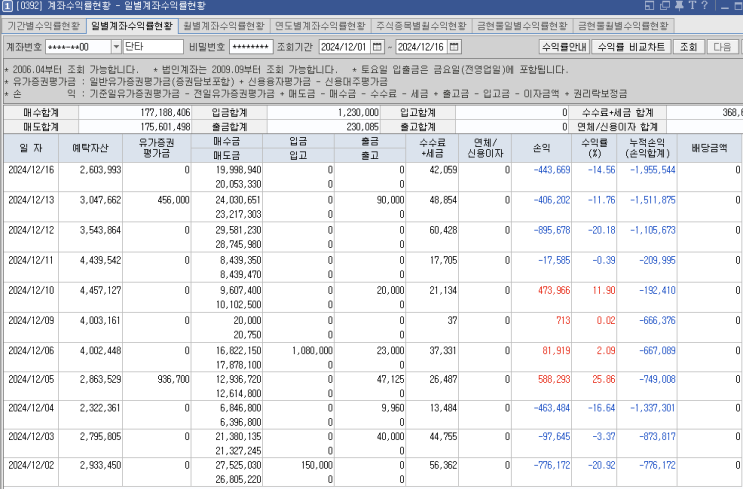This screenshot has width=743, height=489.
Task: Click cumulative loss -1,955,544
Action: pyautogui.click(x=652, y=170)
